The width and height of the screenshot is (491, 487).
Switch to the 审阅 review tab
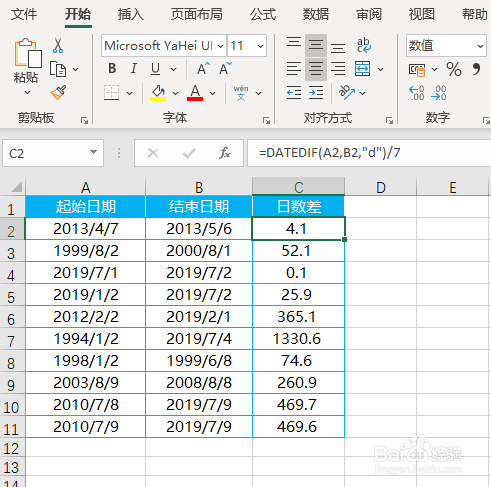tap(369, 15)
